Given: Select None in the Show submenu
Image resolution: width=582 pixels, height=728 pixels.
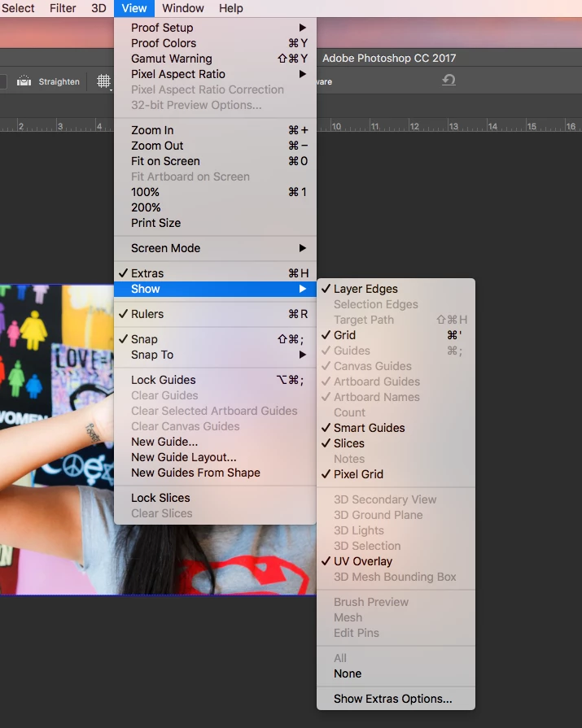Looking at the screenshot, I should (396, 674).
